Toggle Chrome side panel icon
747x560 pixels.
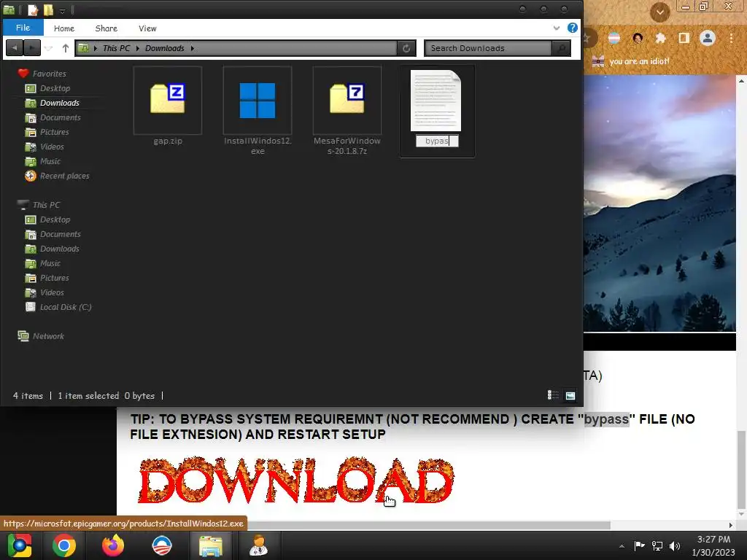pyautogui.click(x=684, y=38)
